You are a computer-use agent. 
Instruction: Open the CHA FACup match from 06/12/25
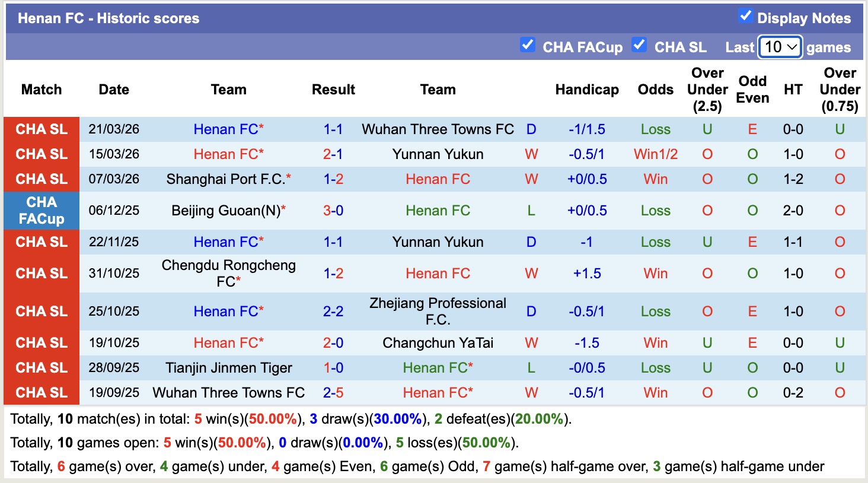[42, 211]
